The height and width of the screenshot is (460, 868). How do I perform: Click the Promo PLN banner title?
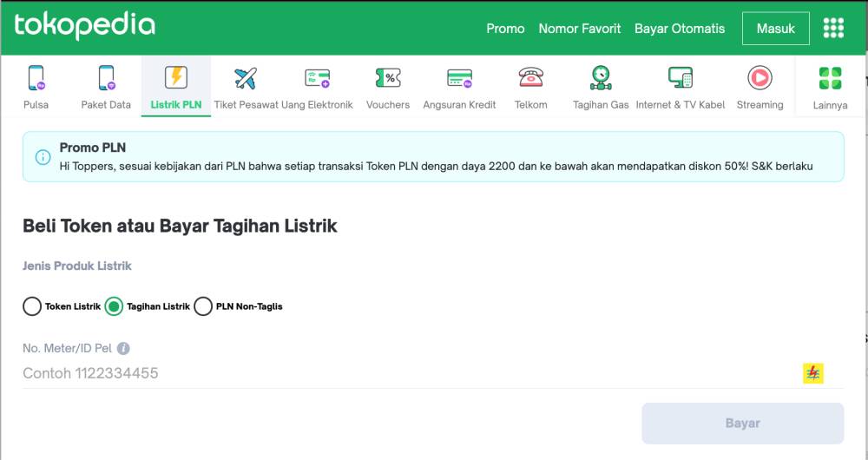(93, 148)
